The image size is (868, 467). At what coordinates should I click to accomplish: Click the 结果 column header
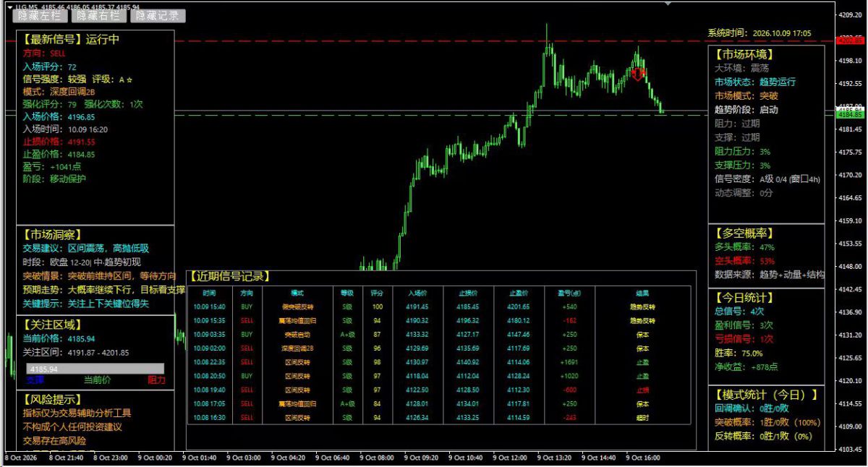tap(642, 293)
